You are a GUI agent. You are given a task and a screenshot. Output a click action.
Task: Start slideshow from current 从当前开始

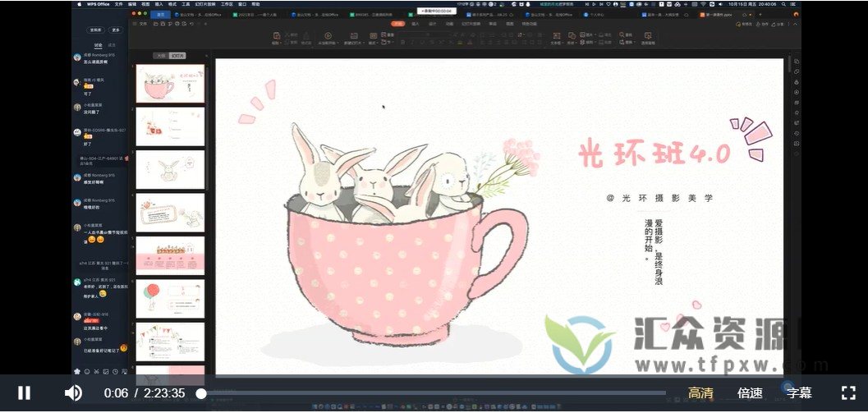tap(328, 38)
